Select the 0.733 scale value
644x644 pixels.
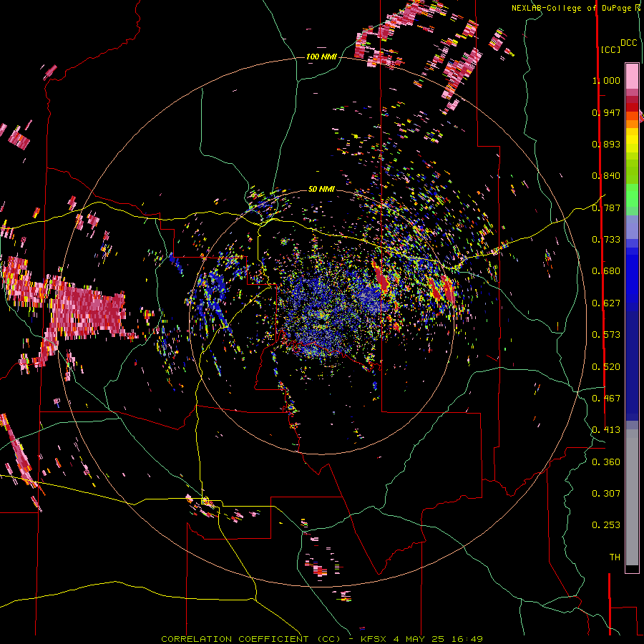click(x=606, y=240)
